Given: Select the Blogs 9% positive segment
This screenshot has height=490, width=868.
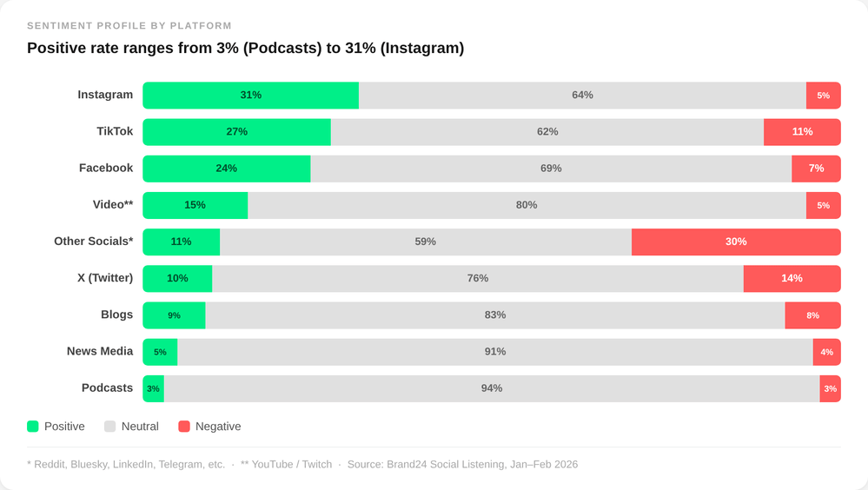Looking at the screenshot, I should tap(174, 315).
